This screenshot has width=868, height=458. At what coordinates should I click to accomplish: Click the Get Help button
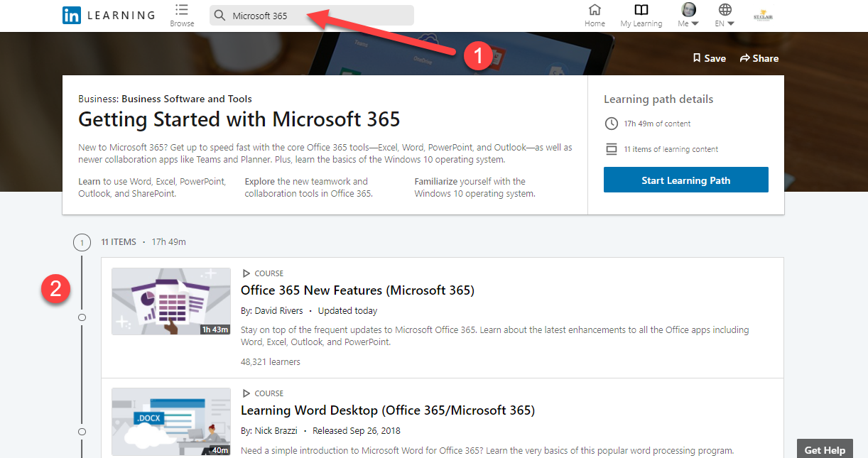pos(825,450)
